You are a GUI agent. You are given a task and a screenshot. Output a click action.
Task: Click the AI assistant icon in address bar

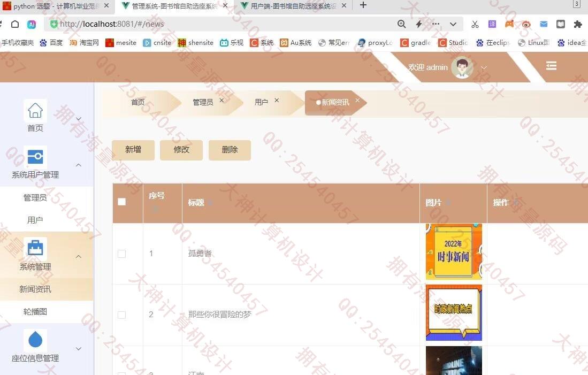coord(32,25)
